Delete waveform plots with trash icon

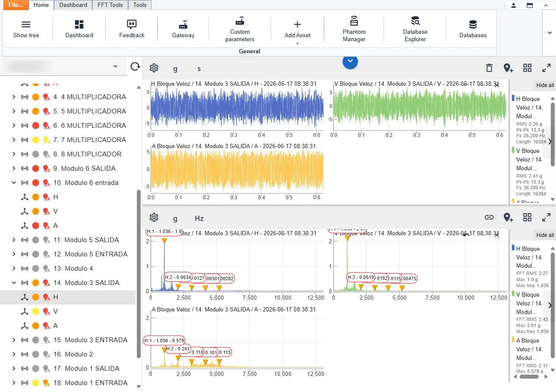pyautogui.click(x=489, y=68)
